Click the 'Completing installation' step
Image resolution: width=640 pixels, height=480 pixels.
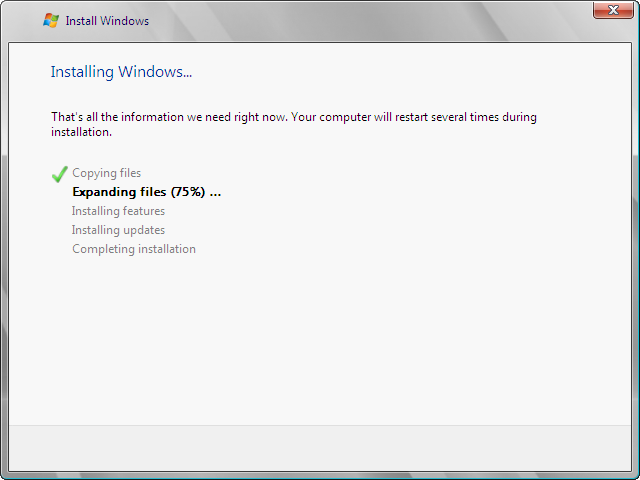tap(134, 249)
